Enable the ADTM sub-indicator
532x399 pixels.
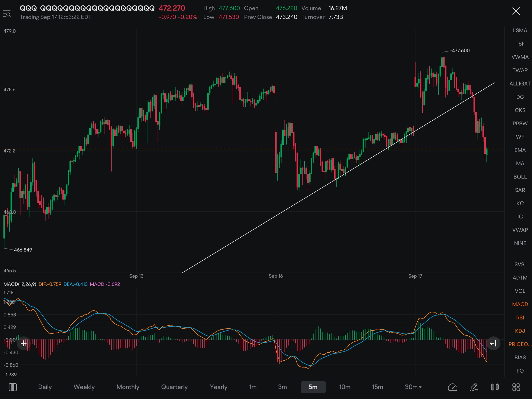tap(520, 278)
